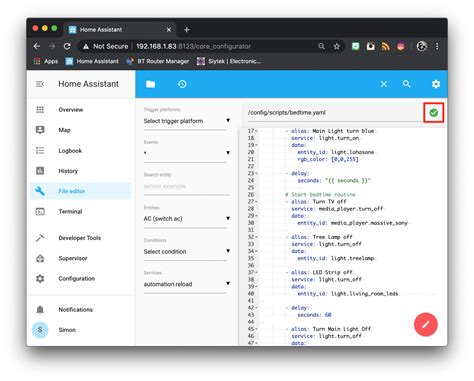Open the Simon user profile
474x381 pixels.
coord(81,330)
